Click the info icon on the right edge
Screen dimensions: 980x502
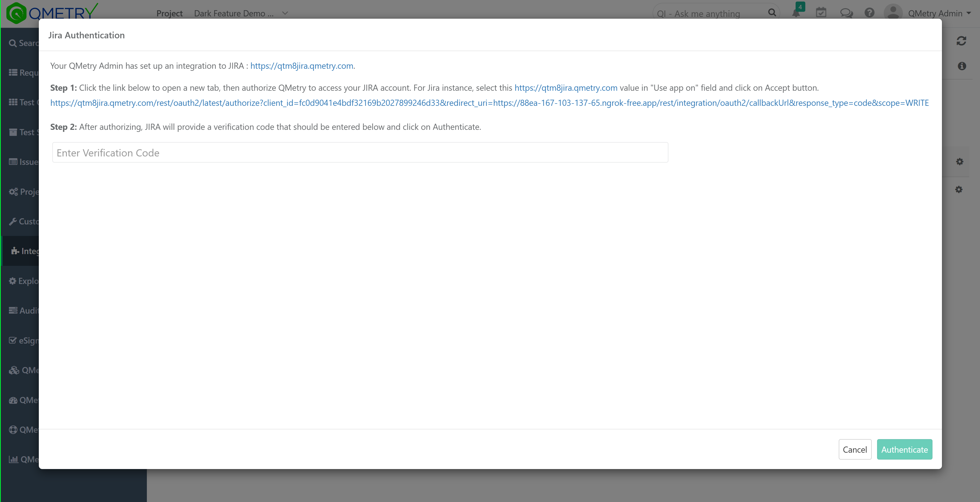[x=962, y=66]
